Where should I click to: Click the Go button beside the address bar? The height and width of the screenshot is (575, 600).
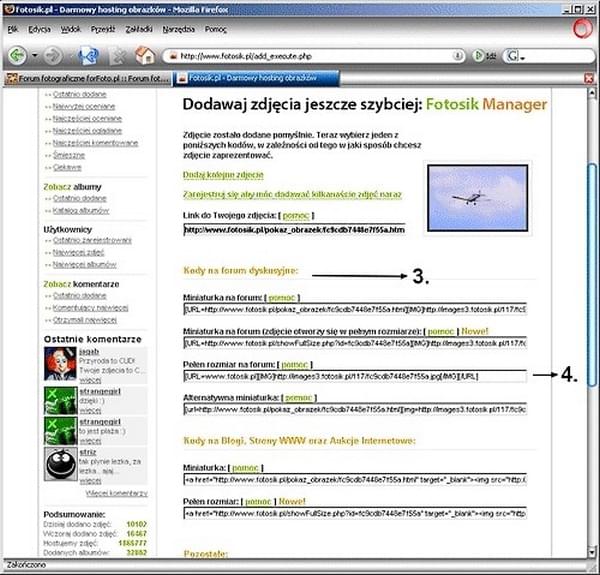pyautogui.click(x=483, y=56)
